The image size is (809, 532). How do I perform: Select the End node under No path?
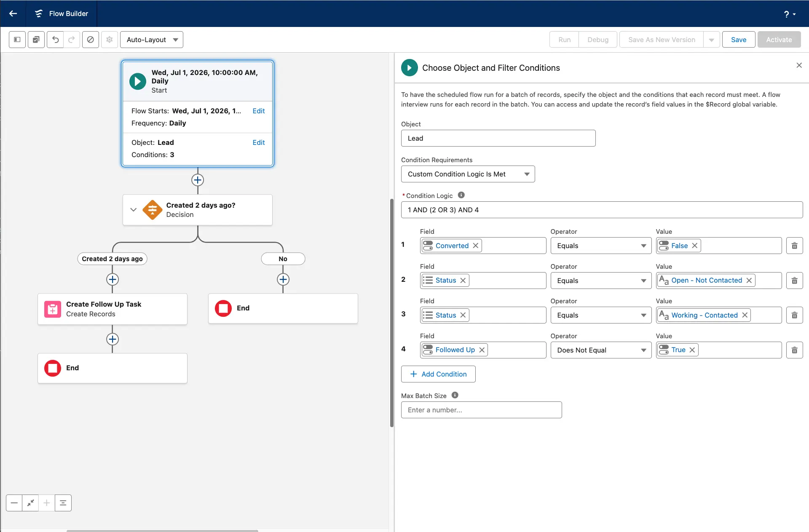click(x=283, y=308)
